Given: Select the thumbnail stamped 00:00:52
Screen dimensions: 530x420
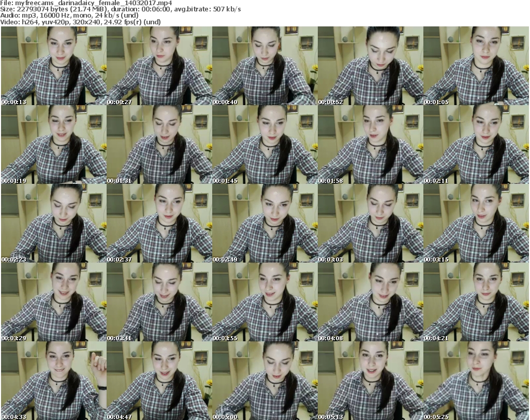Looking at the screenshot, I should coord(371,66).
